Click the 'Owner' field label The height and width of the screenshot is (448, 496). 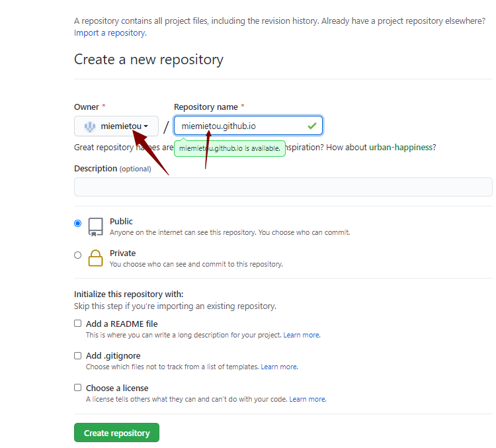coord(87,107)
